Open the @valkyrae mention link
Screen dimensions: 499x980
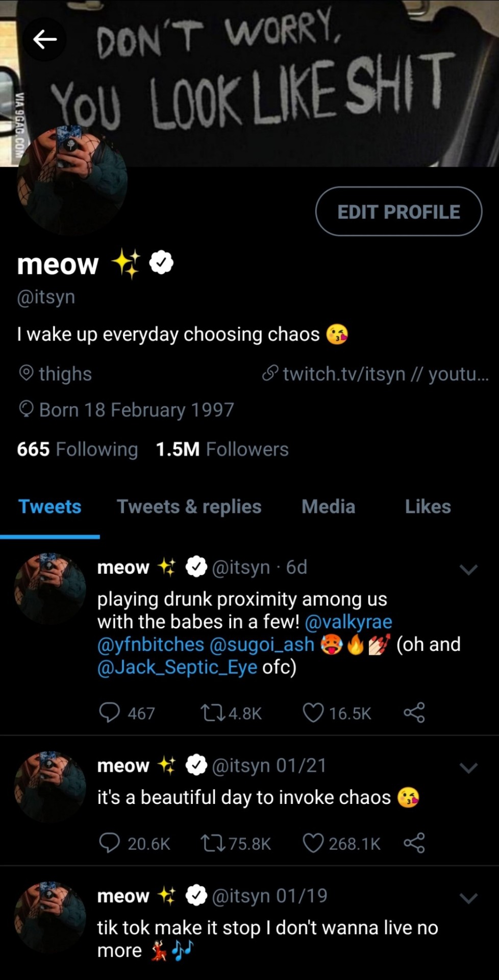tap(348, 622)
